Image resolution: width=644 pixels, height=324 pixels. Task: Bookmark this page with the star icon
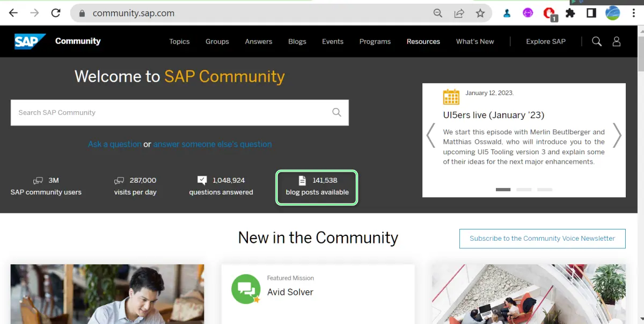(480, 13)
